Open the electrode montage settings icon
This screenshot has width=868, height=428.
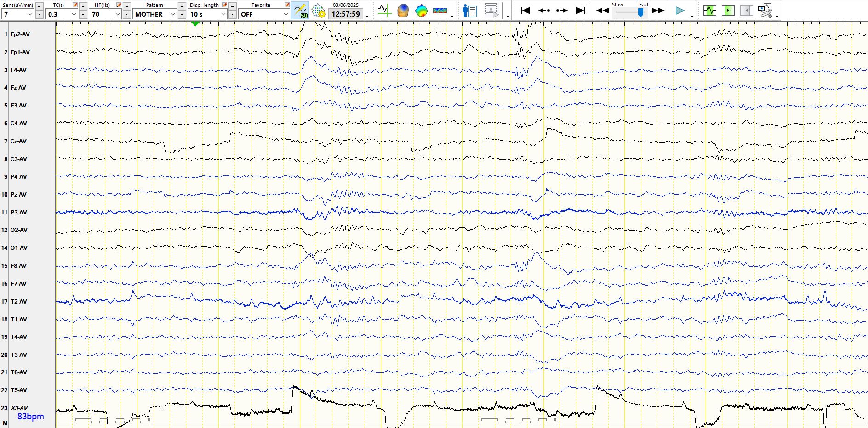pos(318,11)
